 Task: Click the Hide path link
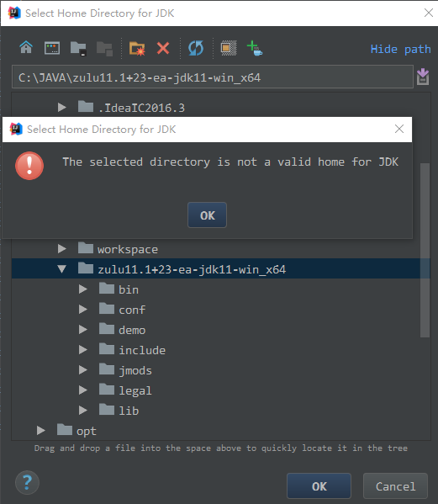tap(400, 49)
